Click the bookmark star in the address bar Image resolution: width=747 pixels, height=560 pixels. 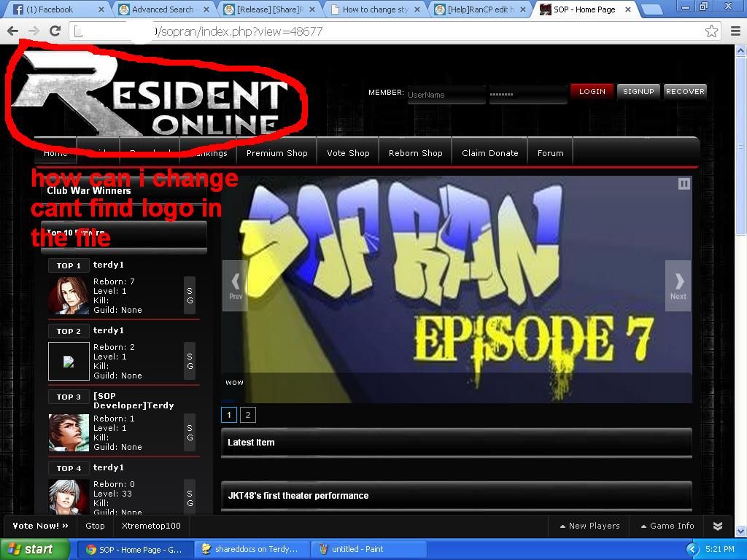point(713,31)
